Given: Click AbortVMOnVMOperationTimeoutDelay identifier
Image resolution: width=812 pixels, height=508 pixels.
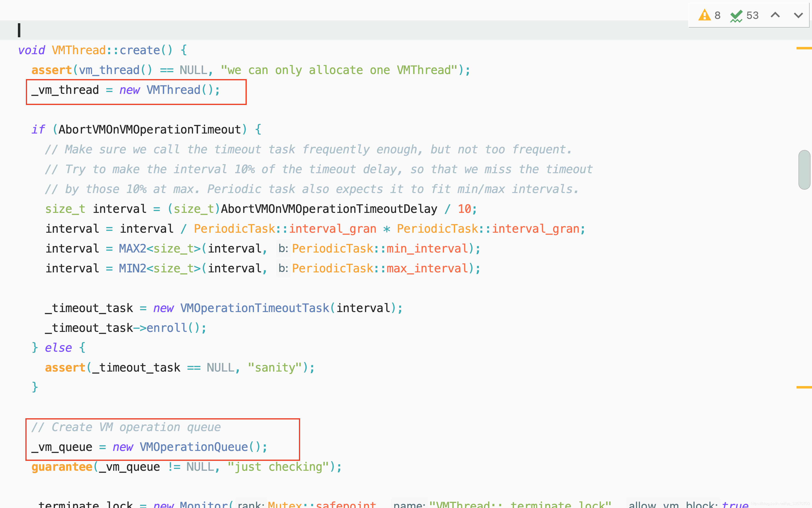Looking at the screenshot, I should pos(329,209).
